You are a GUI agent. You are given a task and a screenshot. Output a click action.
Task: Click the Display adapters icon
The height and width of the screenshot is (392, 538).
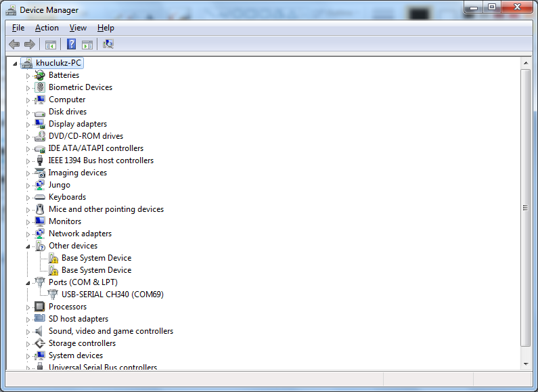pos(40,124)
